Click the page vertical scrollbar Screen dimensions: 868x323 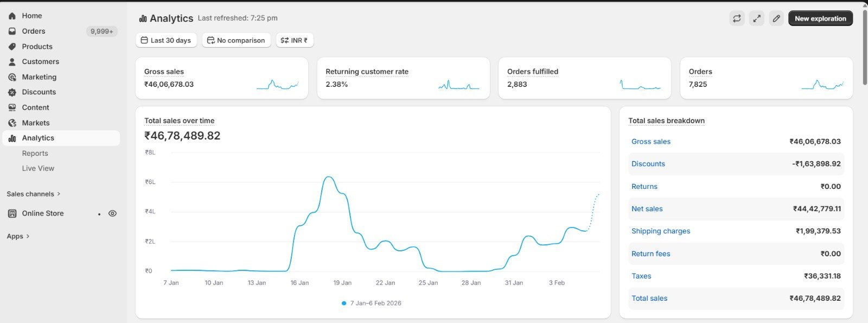865,46
